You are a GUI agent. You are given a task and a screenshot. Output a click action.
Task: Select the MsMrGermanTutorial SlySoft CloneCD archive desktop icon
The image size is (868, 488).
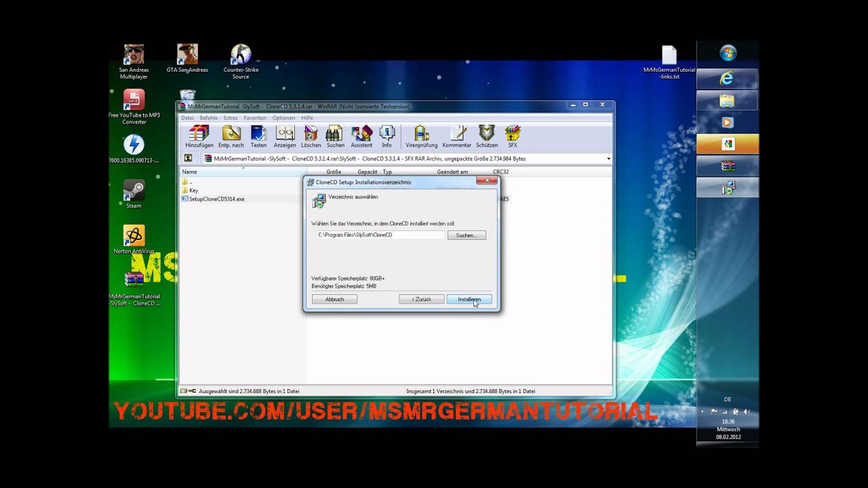pyautogui.click(x=134, y=289)
